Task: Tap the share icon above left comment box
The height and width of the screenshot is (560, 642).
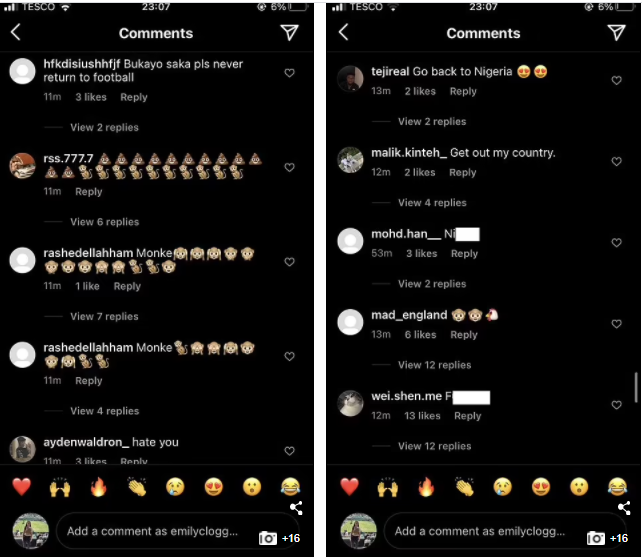Action: (296, 508)
